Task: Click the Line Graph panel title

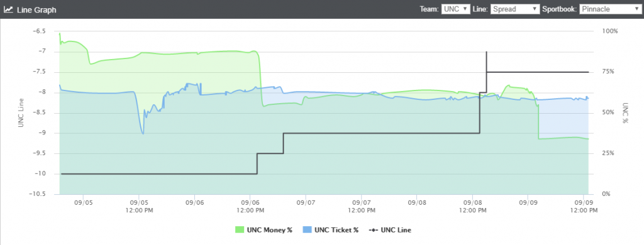Action: point(36,9)
